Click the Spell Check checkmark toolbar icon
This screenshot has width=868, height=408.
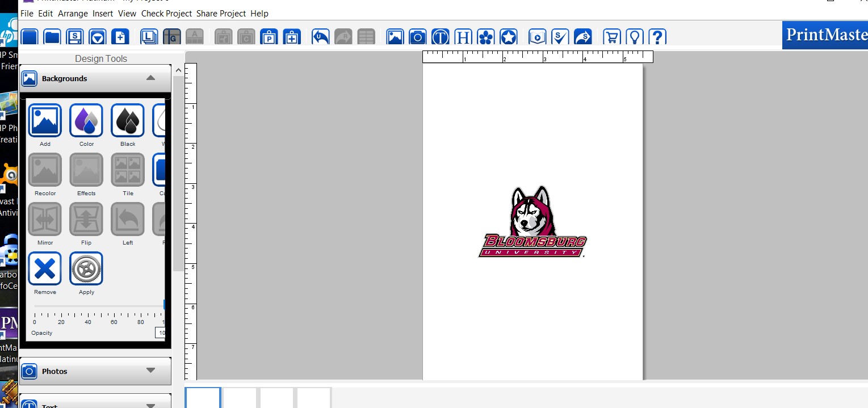pos(560,37)
